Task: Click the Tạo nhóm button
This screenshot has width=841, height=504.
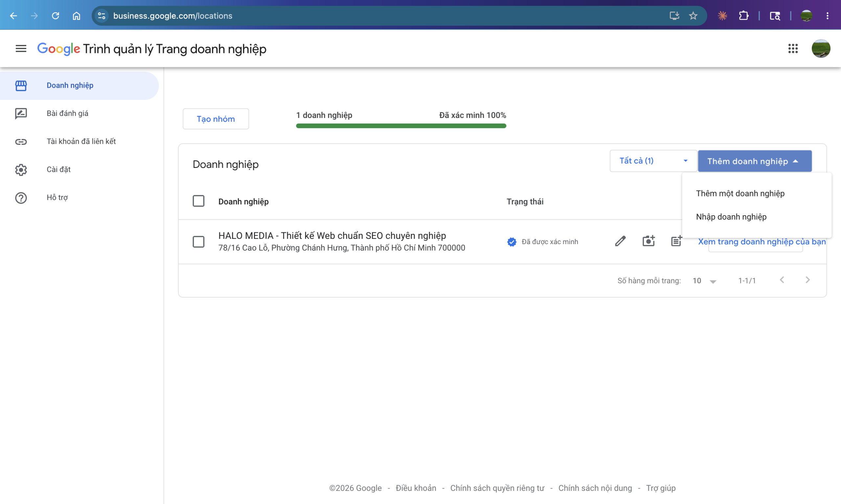Action: tap(216, 119)
